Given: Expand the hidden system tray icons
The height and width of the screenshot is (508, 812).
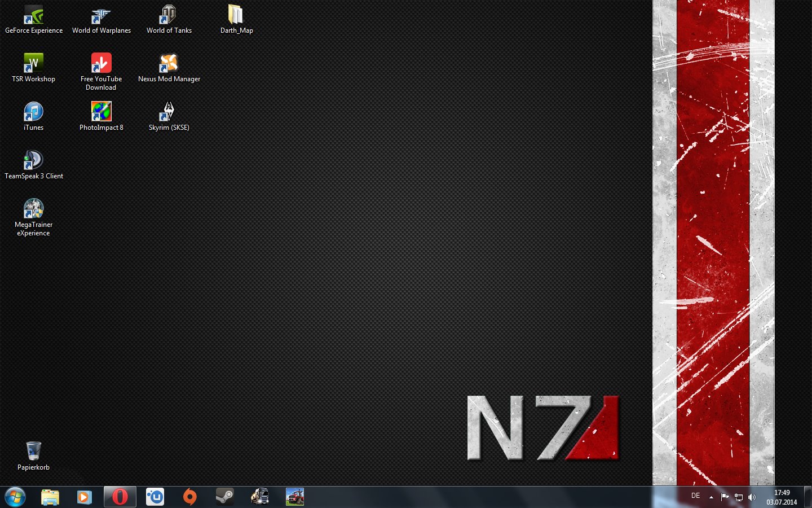Looking at the screenshot, I should pos(711,497).
